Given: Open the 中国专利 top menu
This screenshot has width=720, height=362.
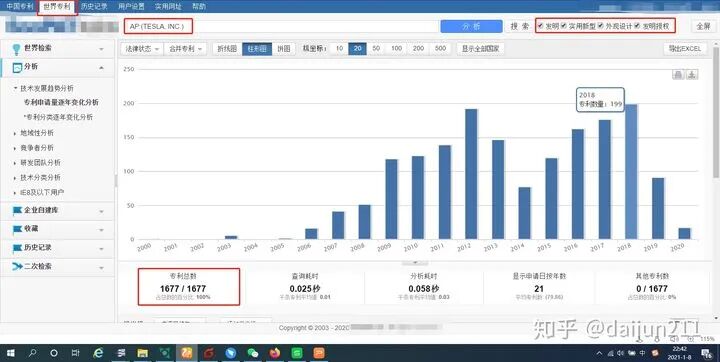Looking at the screenshot, I should pos(20,6).
